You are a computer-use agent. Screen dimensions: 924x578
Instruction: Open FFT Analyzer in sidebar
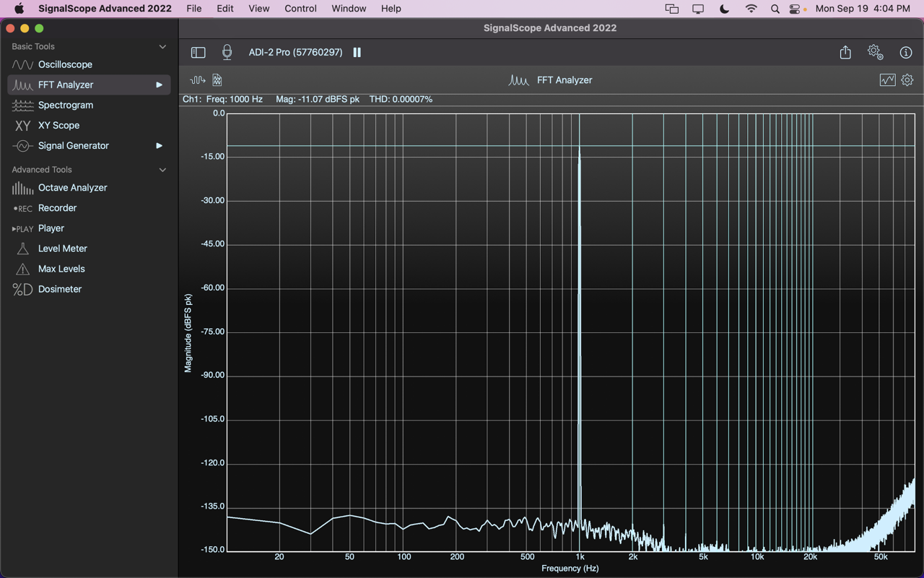pos(89,85)
